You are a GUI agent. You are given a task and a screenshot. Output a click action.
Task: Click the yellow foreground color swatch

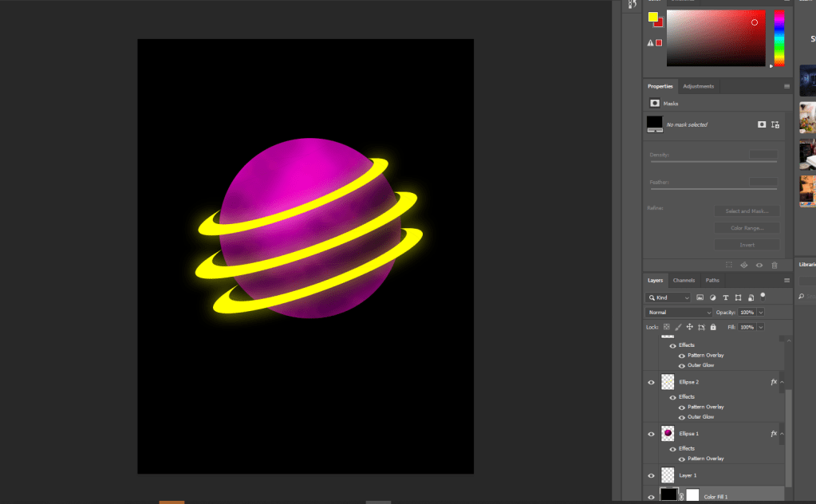click(652, 17)
